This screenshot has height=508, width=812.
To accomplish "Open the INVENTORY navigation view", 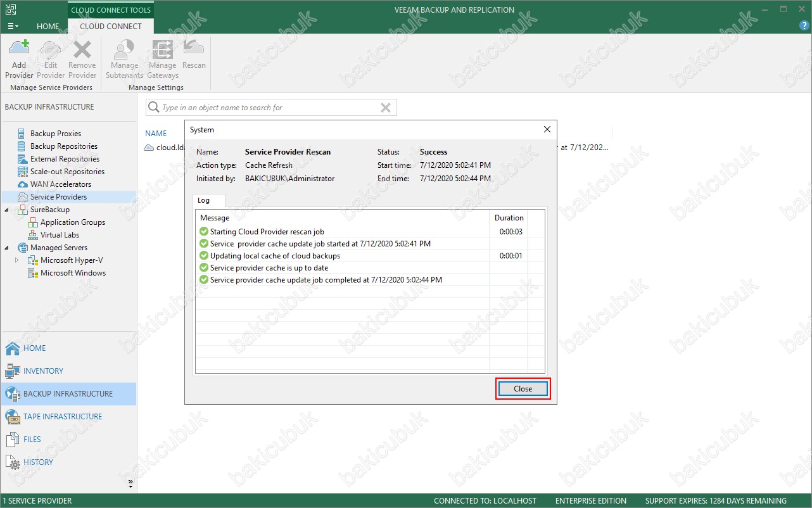I will click(x=68, y=371).
